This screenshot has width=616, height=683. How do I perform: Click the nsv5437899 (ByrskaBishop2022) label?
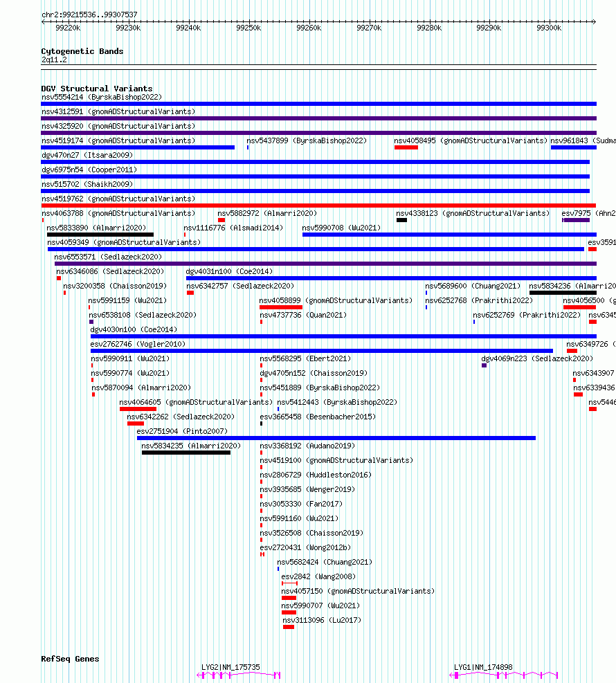tap(307, 140)
